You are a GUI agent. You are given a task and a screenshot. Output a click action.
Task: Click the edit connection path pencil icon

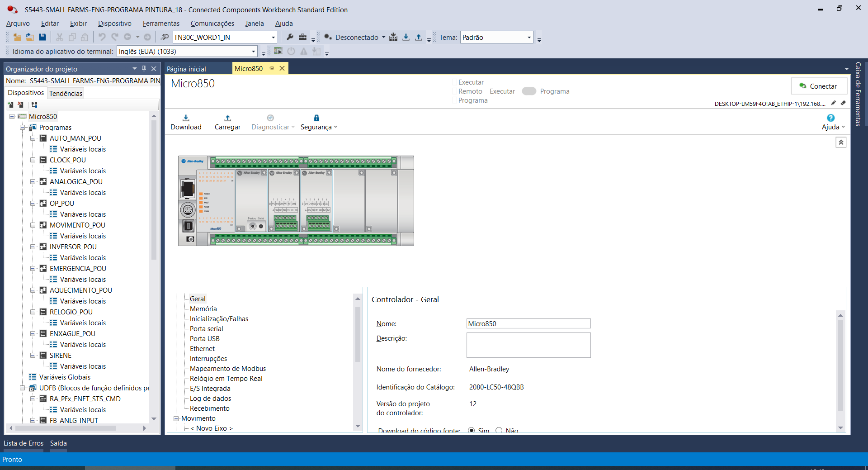click(833, 103)
